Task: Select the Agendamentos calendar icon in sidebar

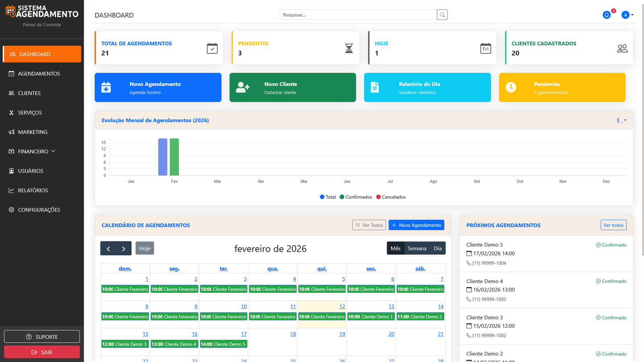Action: (11, 74)
